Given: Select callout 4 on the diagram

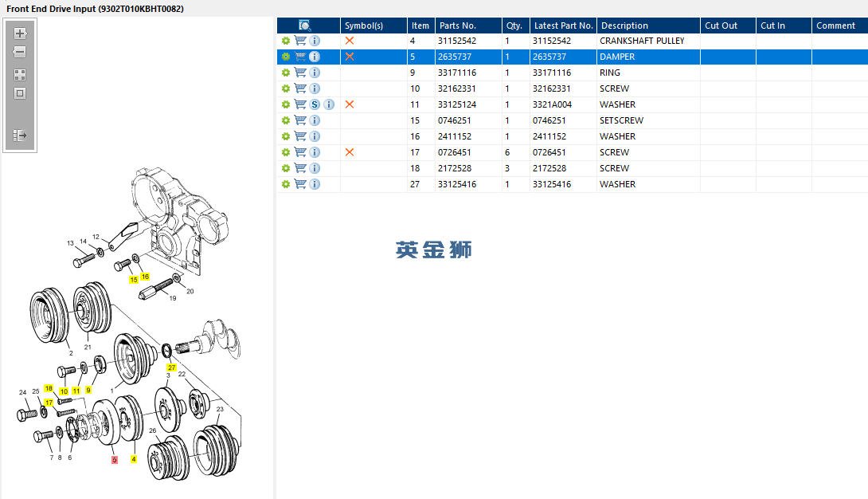Looking at the screenshot, I should click(134, 458).
